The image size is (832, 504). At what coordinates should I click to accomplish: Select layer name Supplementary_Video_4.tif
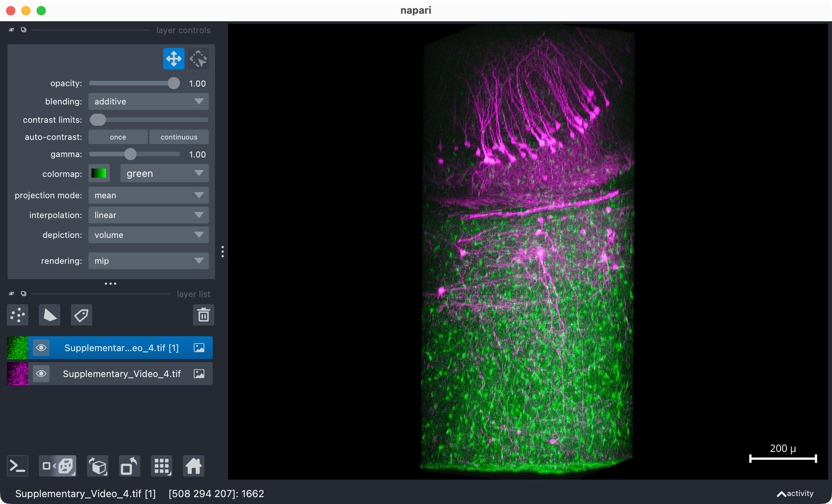[x=122, y=374]
